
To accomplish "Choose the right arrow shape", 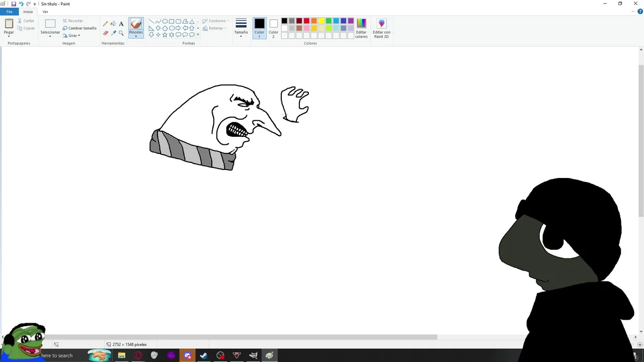I will (178, 28).
